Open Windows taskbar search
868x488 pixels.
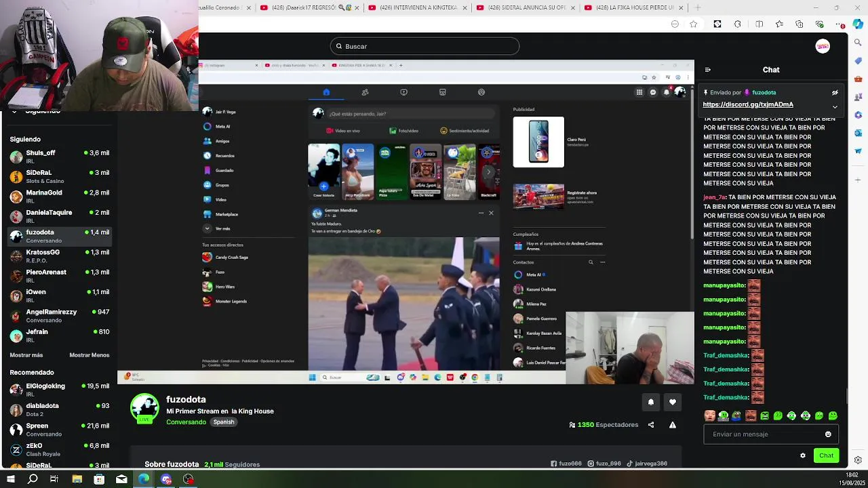[x=33, y=479]
